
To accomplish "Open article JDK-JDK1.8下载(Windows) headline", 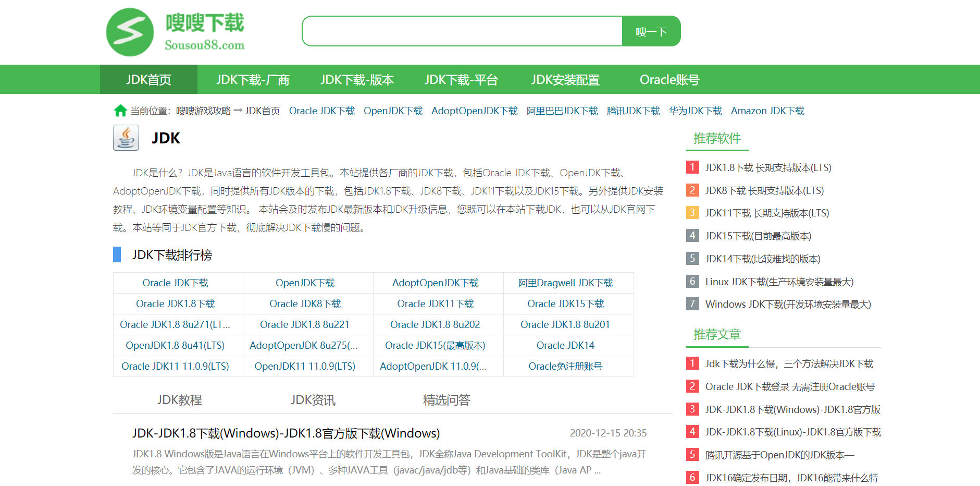I will pos(286,433).
